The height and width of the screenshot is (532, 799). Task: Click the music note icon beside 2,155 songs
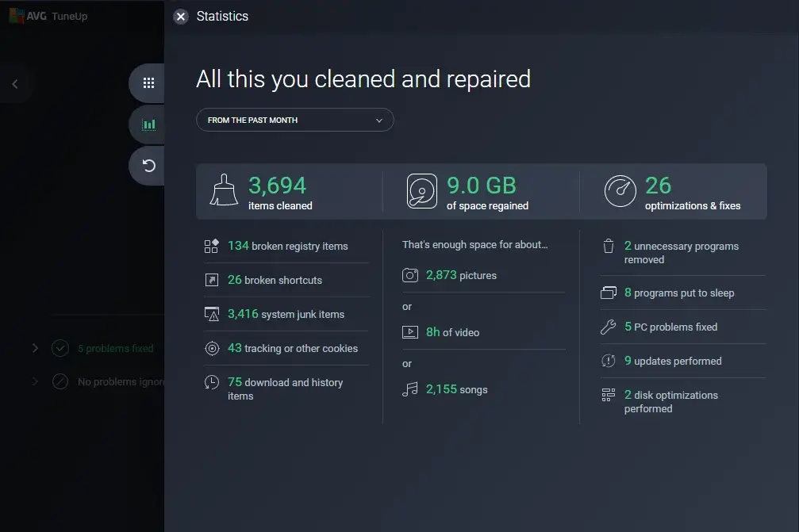410,389
